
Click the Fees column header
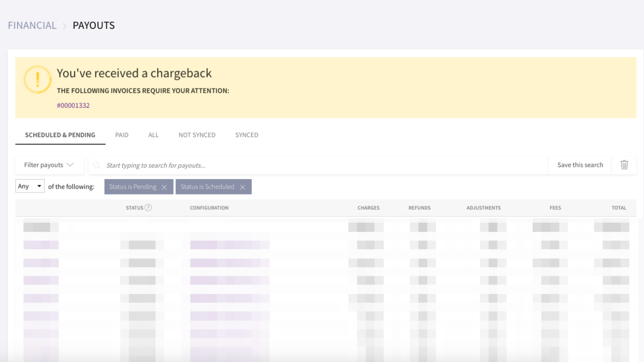pyautogui.click(x=555, y=208)
